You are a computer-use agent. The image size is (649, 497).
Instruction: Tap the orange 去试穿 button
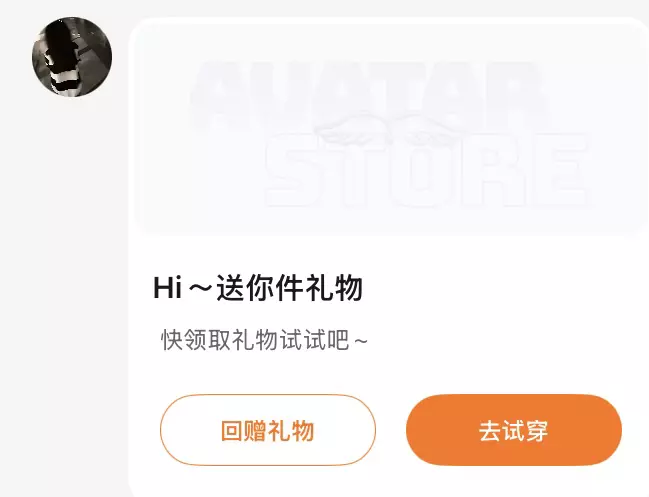[x=514, y=430]
